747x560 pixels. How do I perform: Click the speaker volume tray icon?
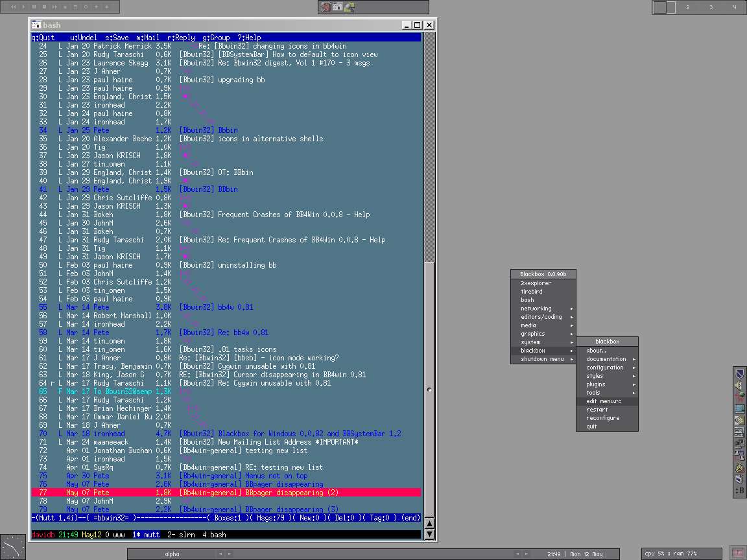pyautogui.click(x=739, y=385)
